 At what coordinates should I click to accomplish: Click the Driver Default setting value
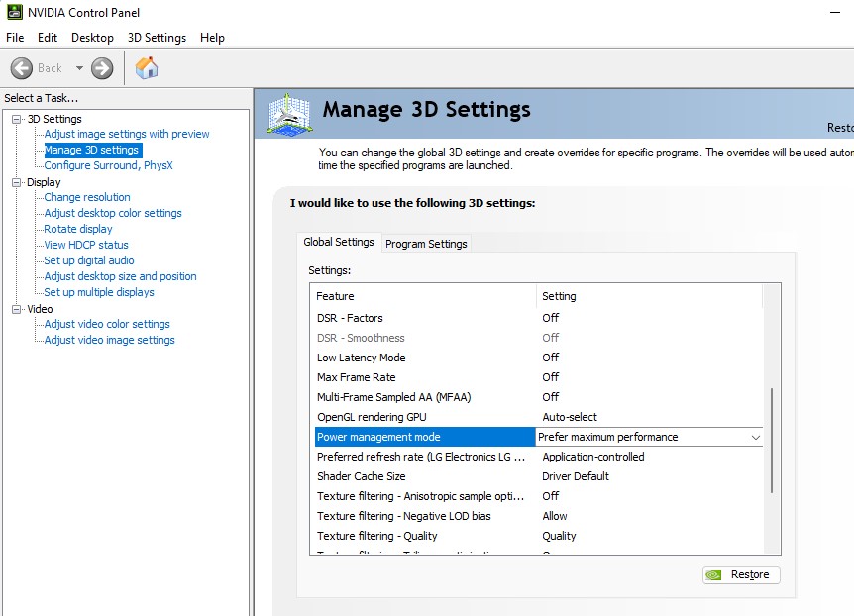click(576, 476)
